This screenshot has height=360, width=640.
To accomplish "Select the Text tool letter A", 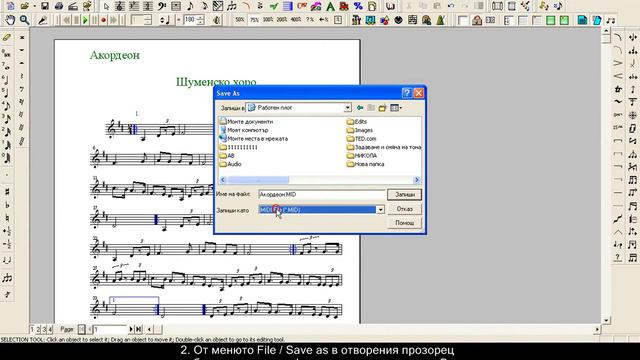I will pyautogui.click(x=330, y=6).
